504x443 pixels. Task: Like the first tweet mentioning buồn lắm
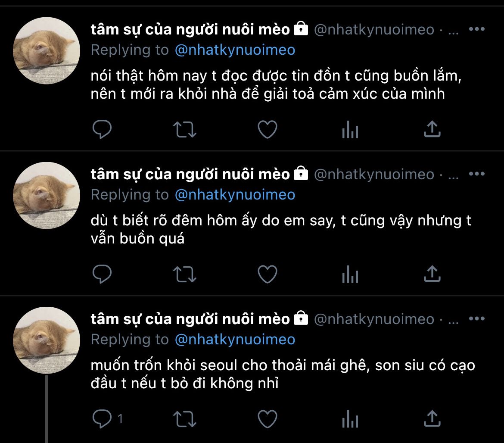click(267, 129)
